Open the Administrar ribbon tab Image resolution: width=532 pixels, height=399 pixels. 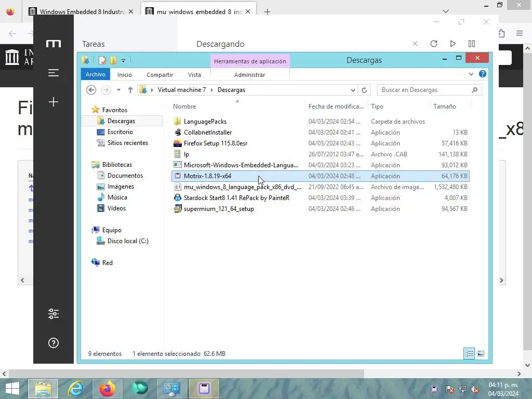pyautogui.click(x=249, y=75)
